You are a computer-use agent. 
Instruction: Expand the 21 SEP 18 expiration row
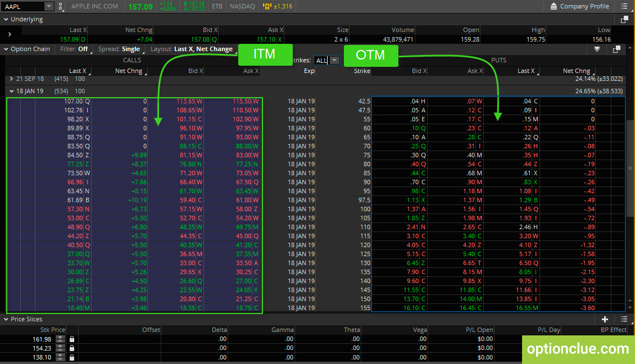(x=11, y=79)
